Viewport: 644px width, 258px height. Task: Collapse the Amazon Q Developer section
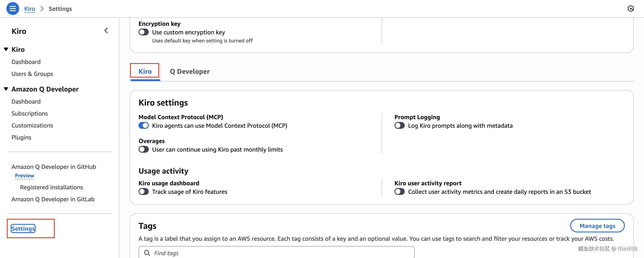point(6,89)
